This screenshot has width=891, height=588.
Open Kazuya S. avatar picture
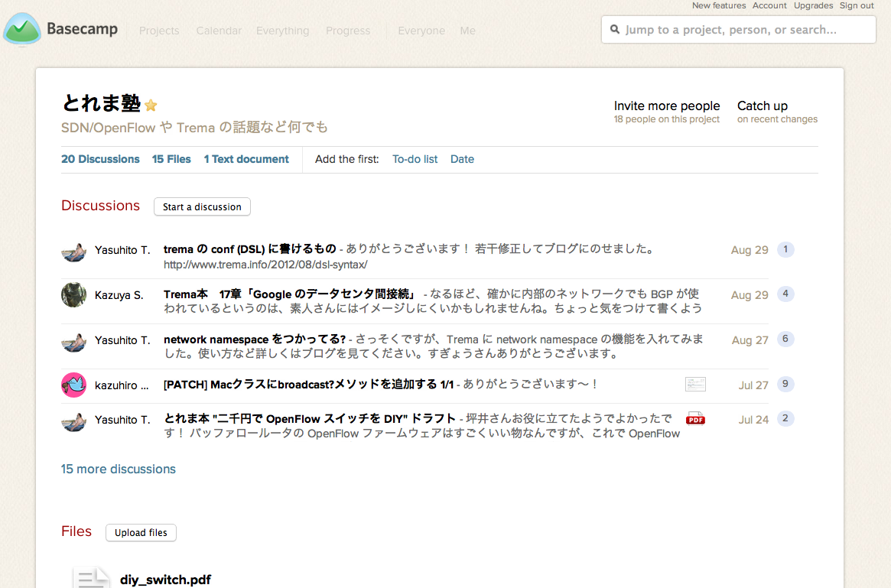tap(74, 295)
